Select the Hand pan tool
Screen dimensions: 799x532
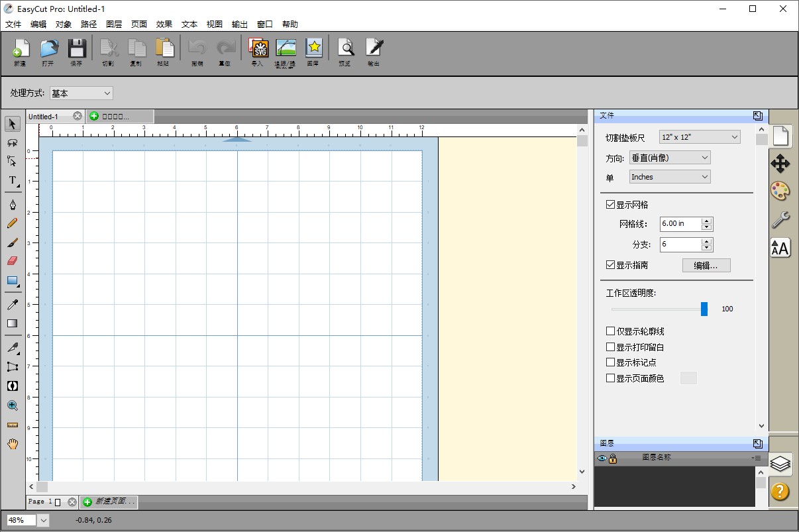13,443
